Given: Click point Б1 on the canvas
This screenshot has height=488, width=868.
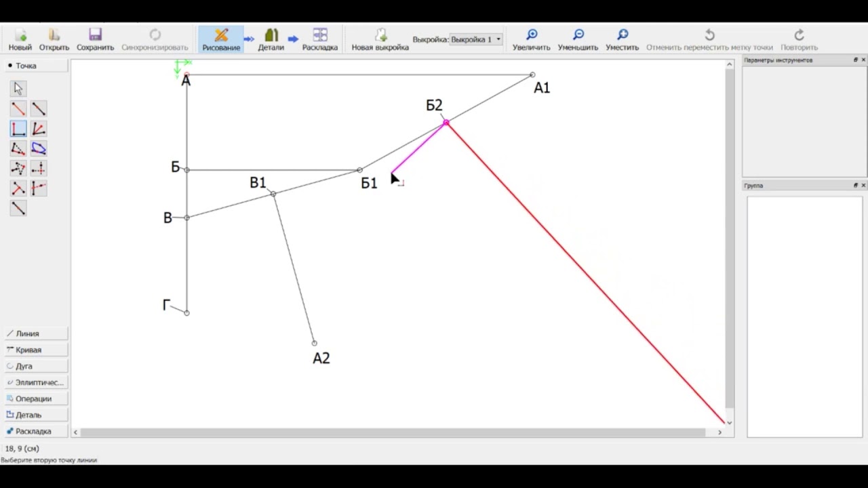Looking at the screenshot, I should [359, 169].
